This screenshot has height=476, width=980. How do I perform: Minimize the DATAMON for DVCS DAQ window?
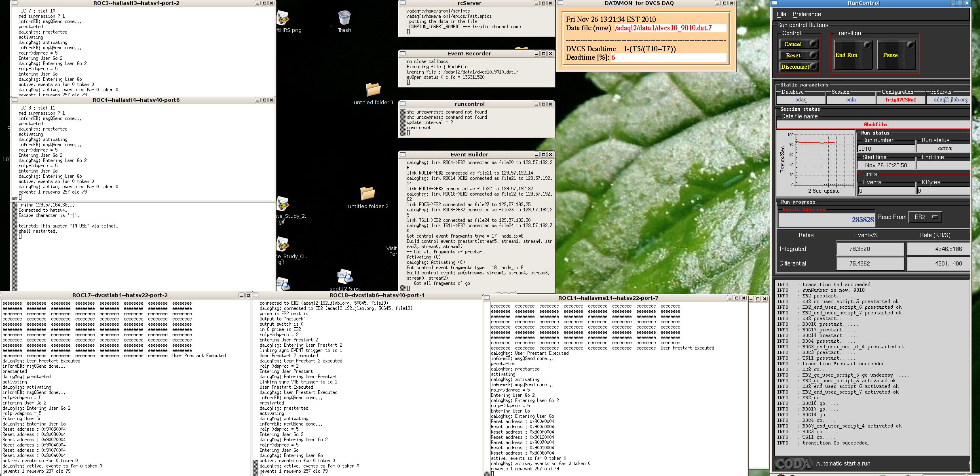click(718, 3)
